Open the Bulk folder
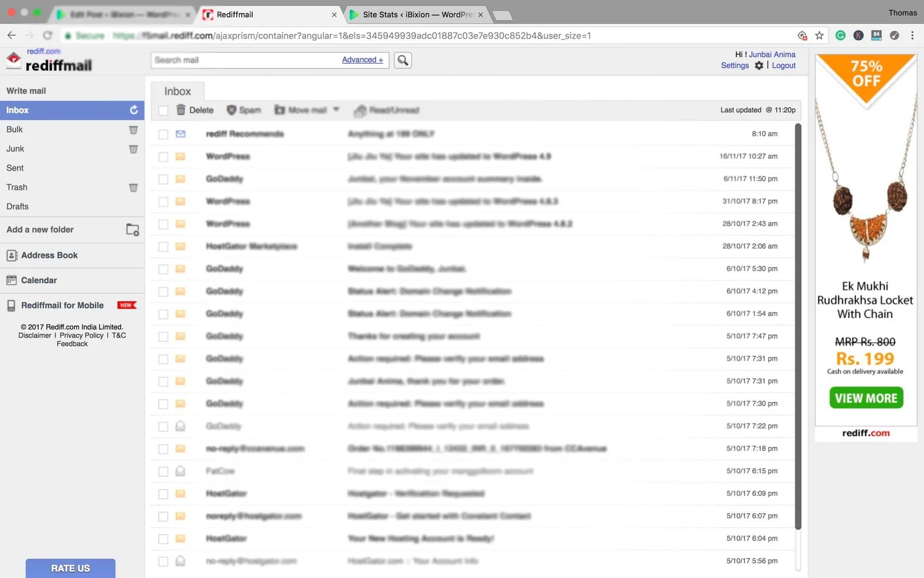Screen dimensions: 924x578 click(14, 129)
